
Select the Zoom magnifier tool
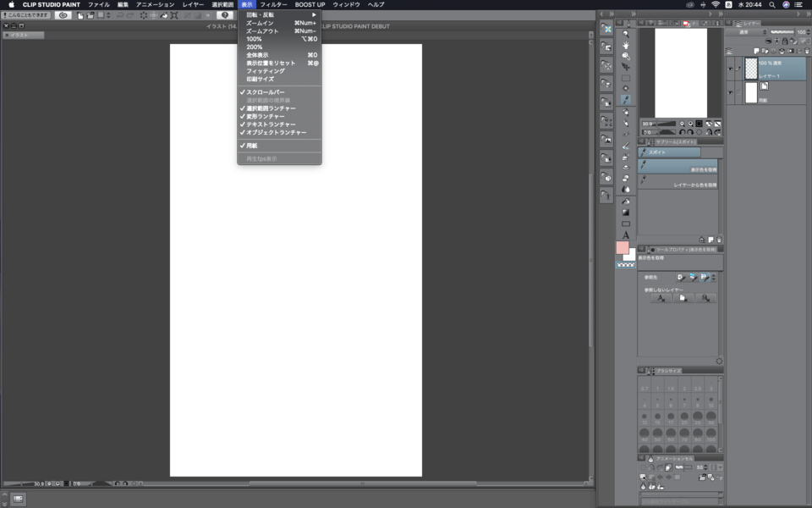(x=626, y=34)
